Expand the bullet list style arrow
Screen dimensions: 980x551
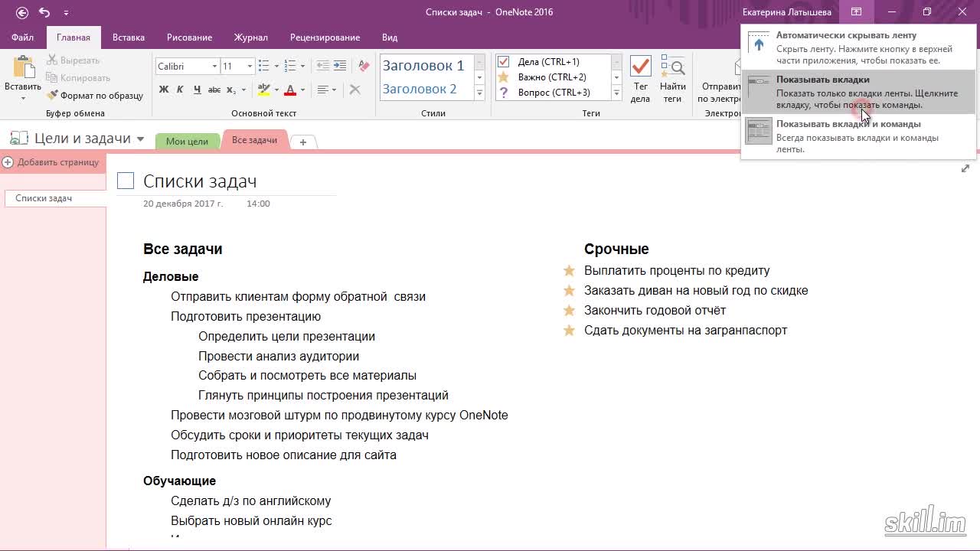[x=276, y=67]
